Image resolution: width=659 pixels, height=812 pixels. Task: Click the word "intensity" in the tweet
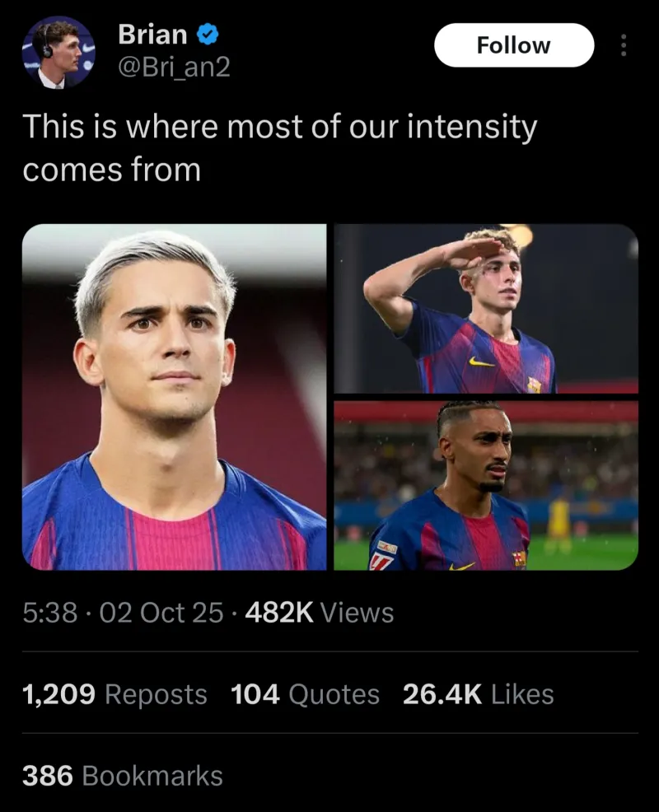coord(473,128)
